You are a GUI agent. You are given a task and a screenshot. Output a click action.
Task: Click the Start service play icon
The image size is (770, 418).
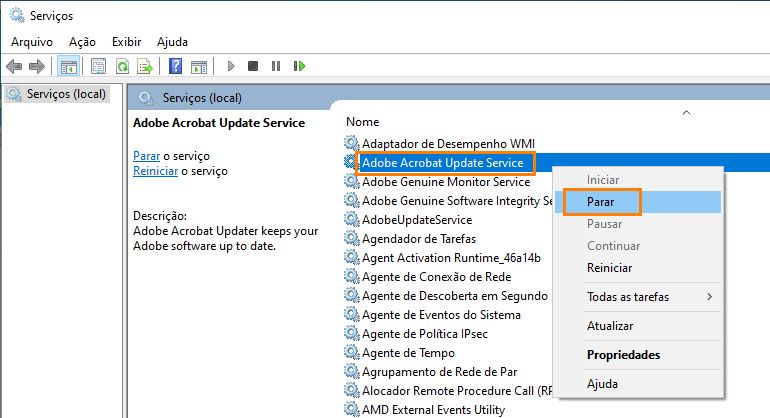tap(231, 66)
